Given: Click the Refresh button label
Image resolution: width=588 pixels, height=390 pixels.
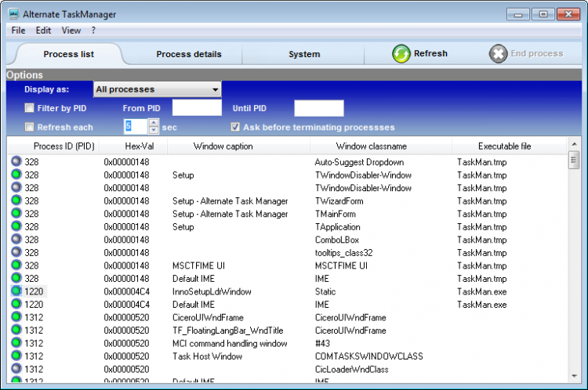Looking at the screenshot, I should (430, 53).
